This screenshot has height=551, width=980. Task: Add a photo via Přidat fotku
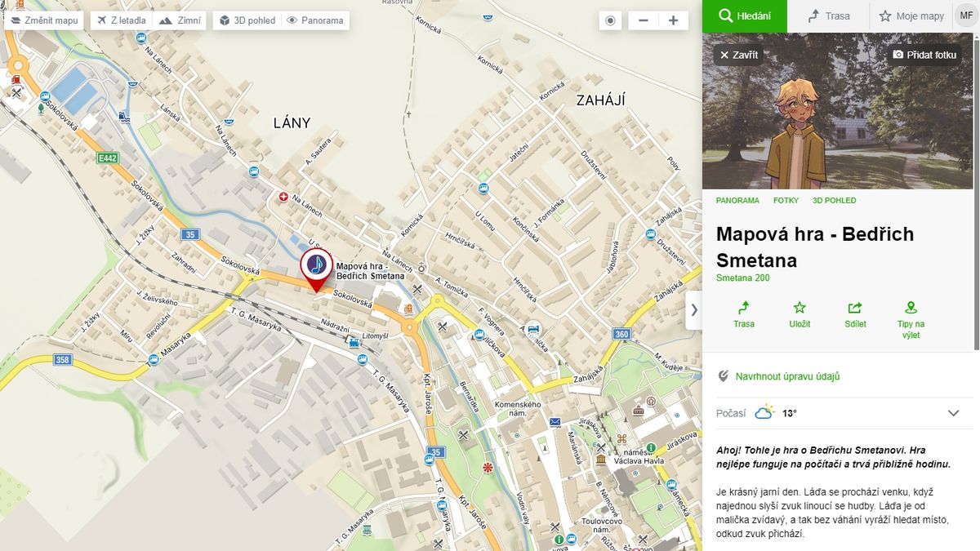924,55
